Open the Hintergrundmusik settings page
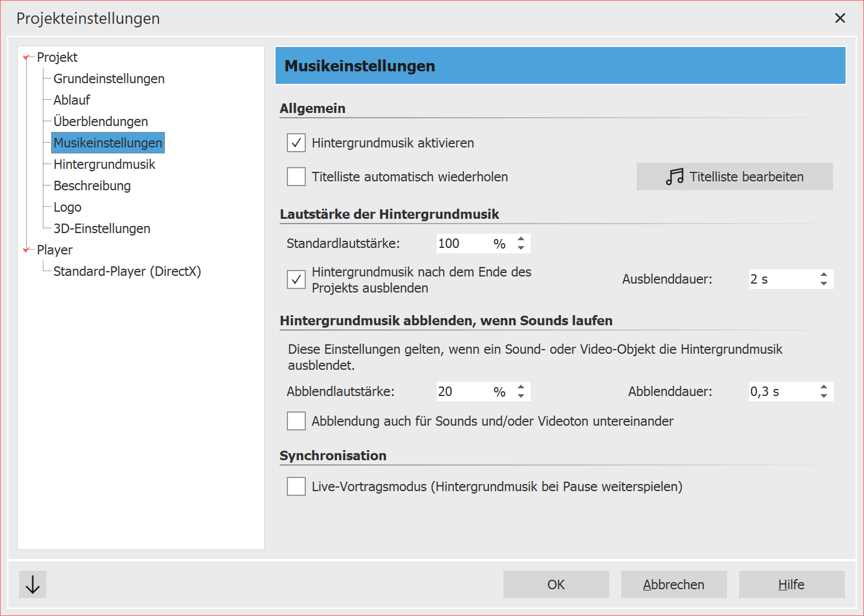This screenshot has width=864, height=616. [104, 164]
